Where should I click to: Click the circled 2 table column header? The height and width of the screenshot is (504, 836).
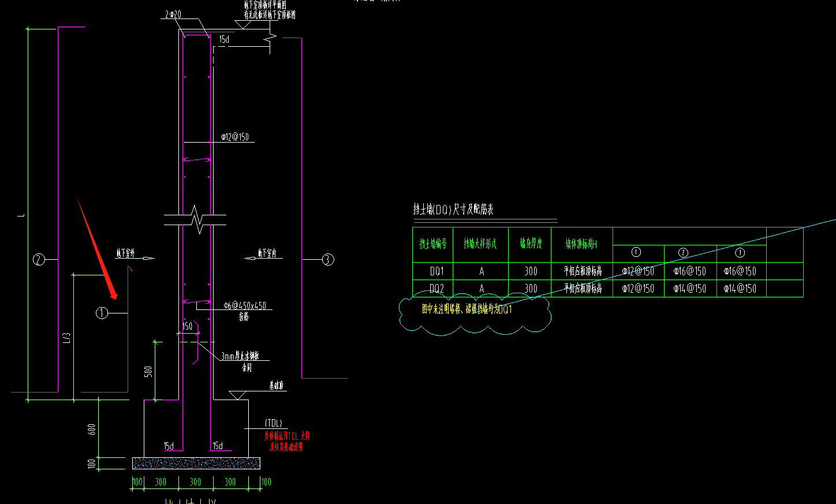coord(683,252)
